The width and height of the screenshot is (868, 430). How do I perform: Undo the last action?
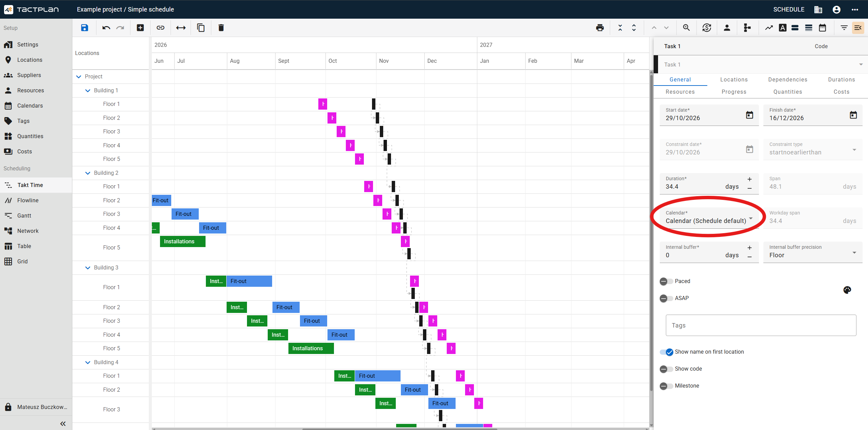(x=106, y=28)
